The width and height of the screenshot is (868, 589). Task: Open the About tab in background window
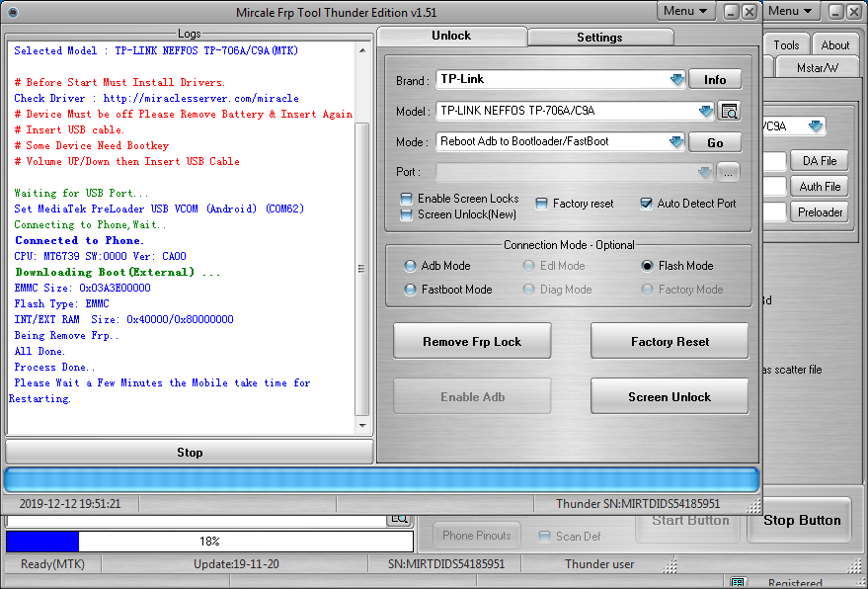tap(834, 45)
